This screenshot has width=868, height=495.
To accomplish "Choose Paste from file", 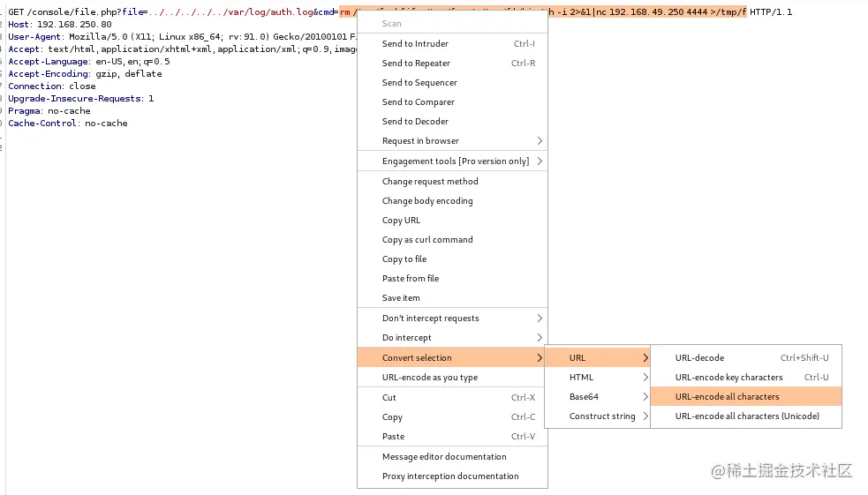I will pos(452,278).
